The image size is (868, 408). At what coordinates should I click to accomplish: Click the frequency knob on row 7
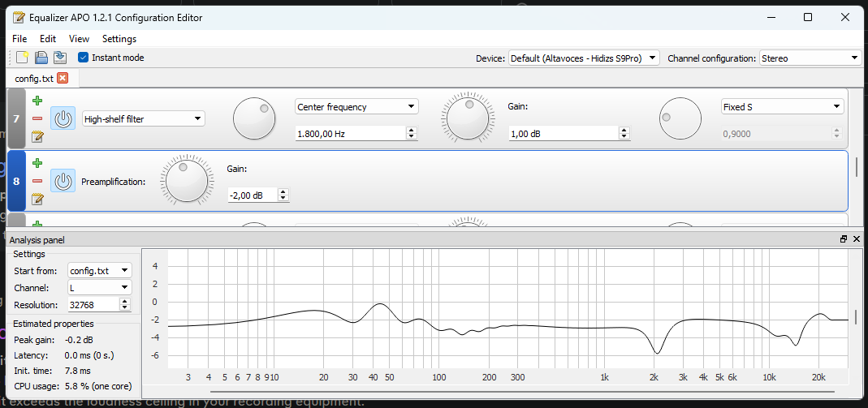click(254, 118)
